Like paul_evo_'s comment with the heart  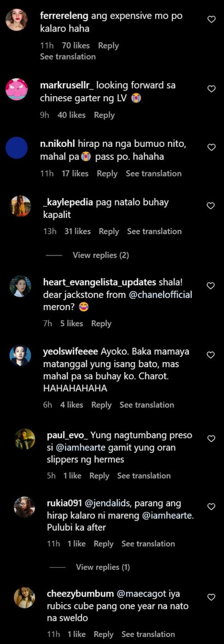click(x=211, y=439)
